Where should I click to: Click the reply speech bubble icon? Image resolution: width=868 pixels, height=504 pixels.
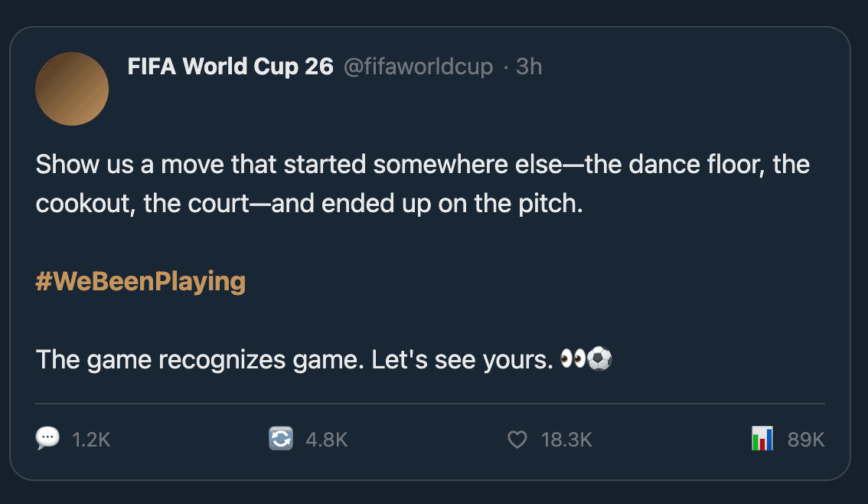click(47, 439)
